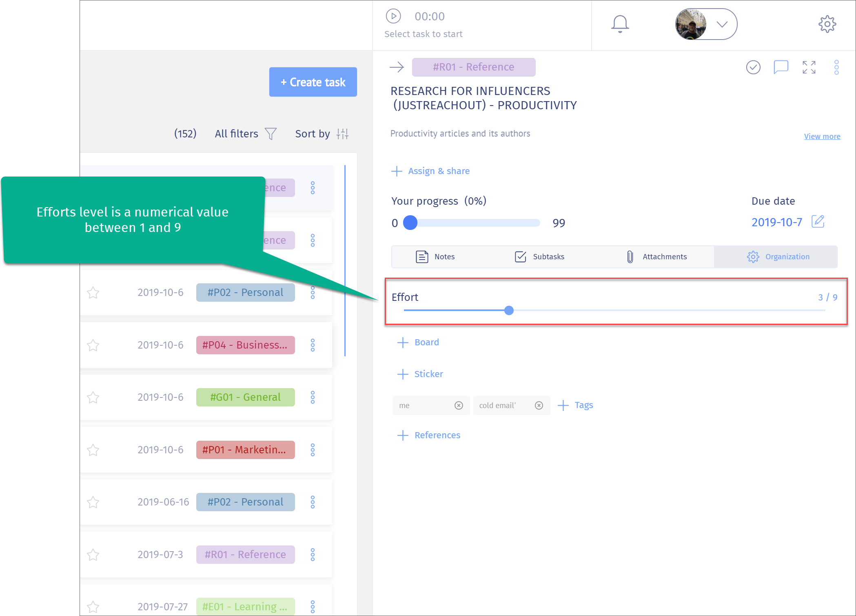Expand the user profile dropdown arrow
The image size is (856, 616).
coord(722,24)
